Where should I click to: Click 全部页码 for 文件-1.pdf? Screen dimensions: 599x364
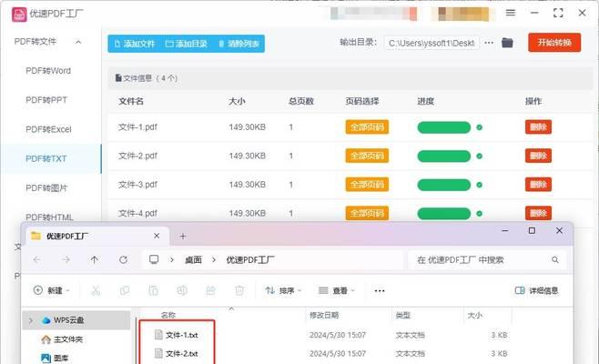point(367,126)
